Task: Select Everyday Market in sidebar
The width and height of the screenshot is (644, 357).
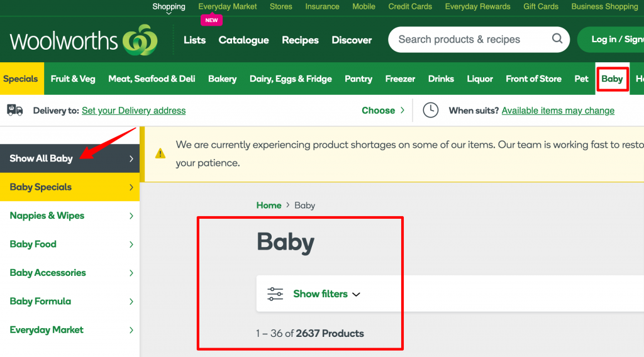Action: (70, 330)
